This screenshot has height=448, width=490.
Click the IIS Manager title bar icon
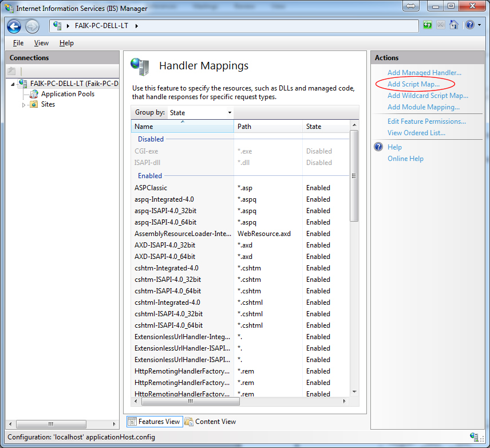pos(9,8)
